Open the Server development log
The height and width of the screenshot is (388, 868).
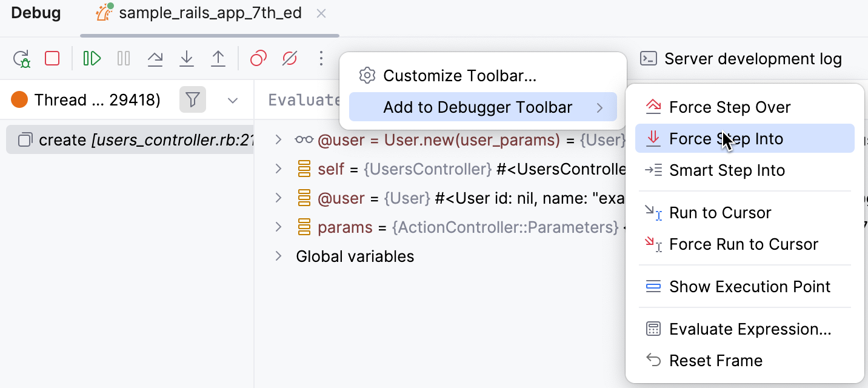752,58
